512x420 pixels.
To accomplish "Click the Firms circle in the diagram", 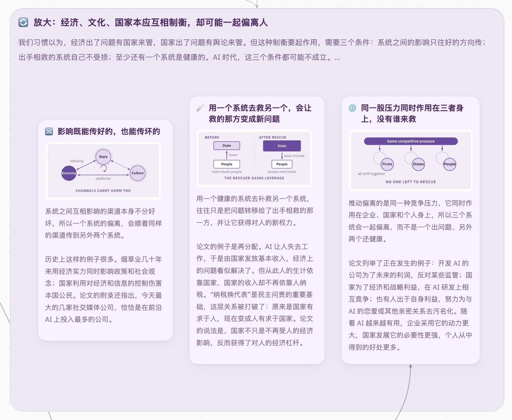I will click(387, 164).
